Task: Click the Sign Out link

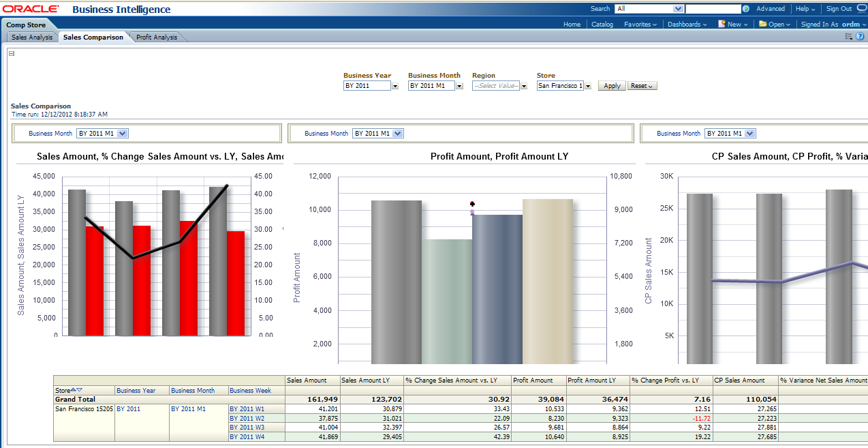Action: point(839,9)
